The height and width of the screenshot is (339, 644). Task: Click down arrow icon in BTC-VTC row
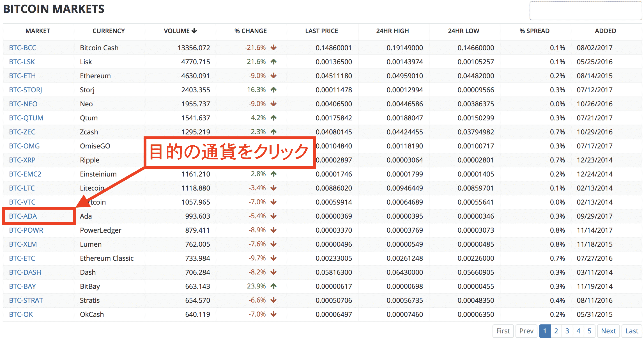point(273,202)
